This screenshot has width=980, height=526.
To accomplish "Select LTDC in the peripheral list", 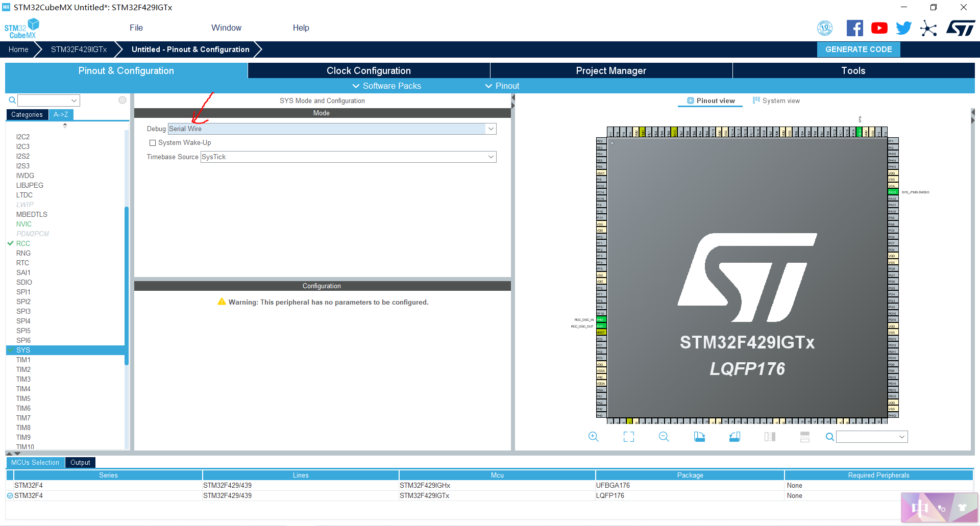I will [x=24, y=195].
